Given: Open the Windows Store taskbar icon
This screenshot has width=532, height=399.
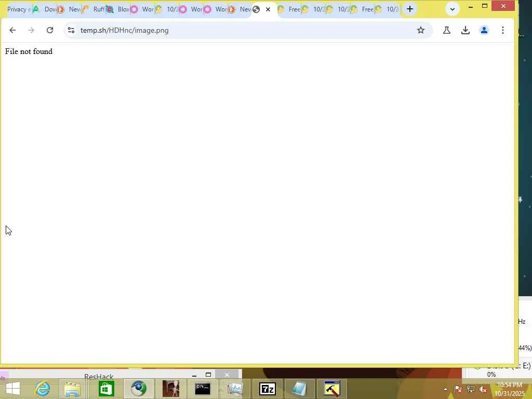Looking at the screenshot, I should coord(106,389).
